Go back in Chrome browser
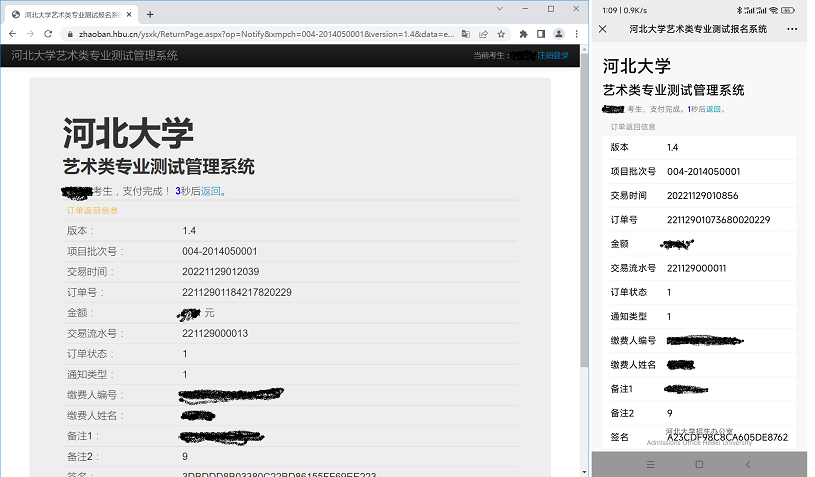This screenshot has height=477, width=815. click(x=12, y=34)
